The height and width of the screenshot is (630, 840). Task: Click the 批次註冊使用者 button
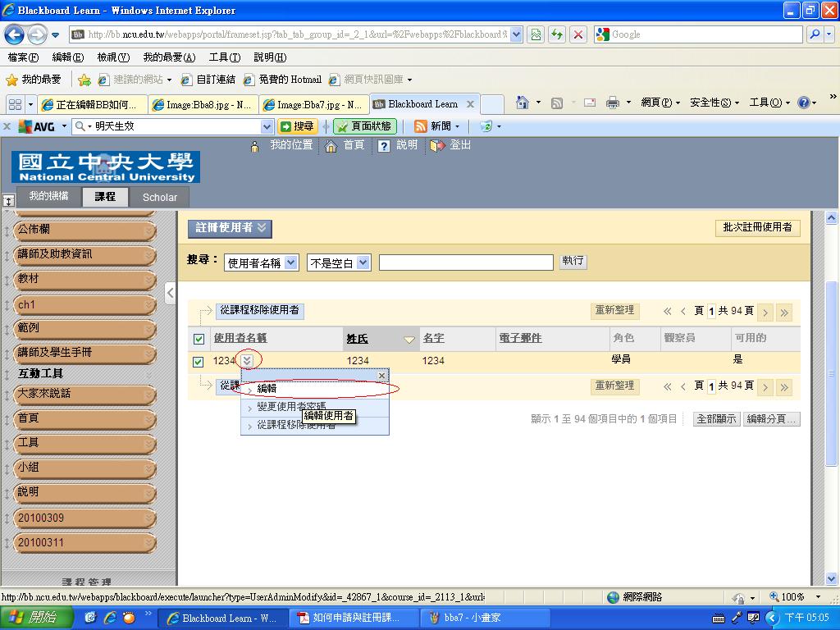(x=756, y=228)
